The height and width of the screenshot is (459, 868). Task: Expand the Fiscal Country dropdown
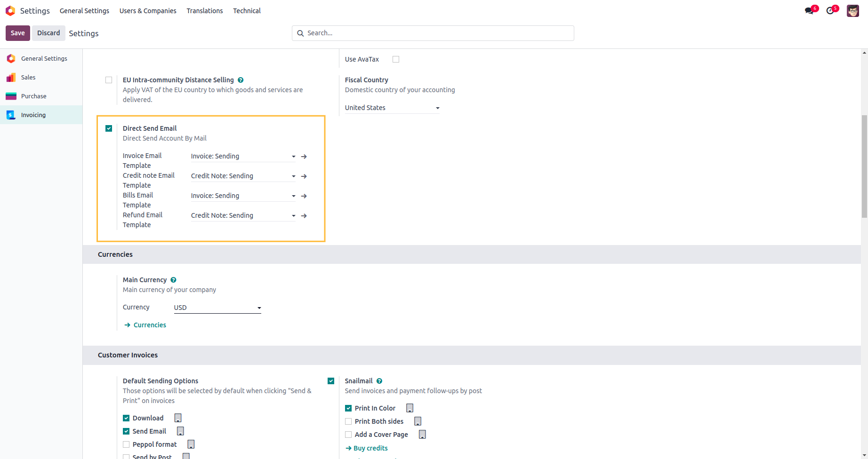(392, 108)
